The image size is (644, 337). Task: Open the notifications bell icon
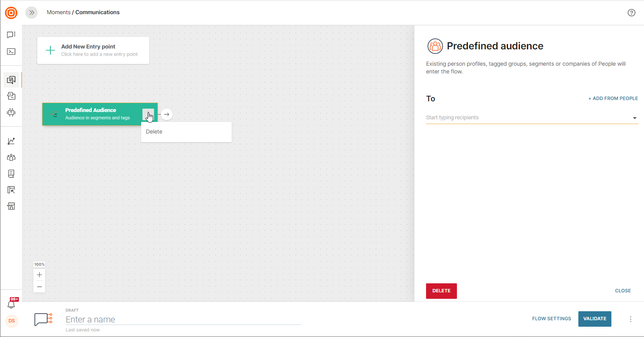click(11, 304)
